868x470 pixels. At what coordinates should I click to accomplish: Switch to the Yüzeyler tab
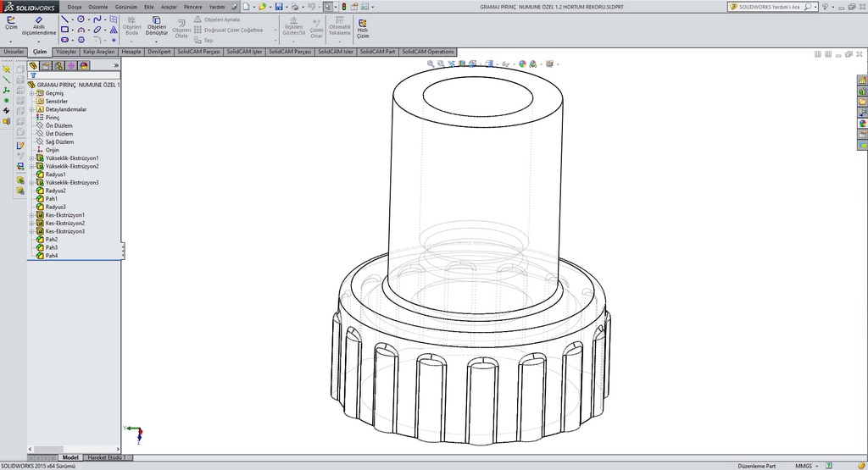click(66, 52)
